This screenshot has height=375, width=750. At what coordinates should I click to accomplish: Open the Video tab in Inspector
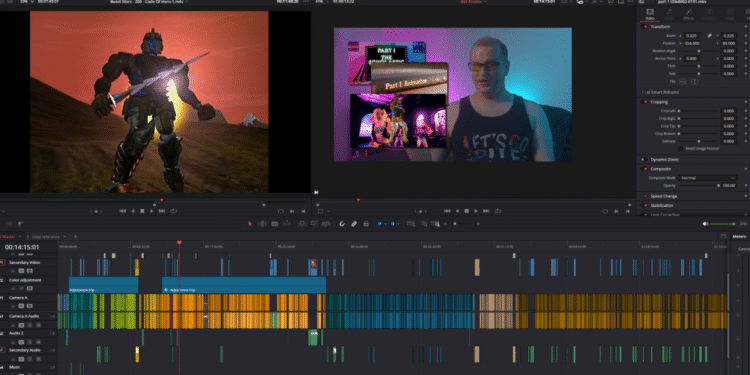pyautogui.click(x=650, y=14)
